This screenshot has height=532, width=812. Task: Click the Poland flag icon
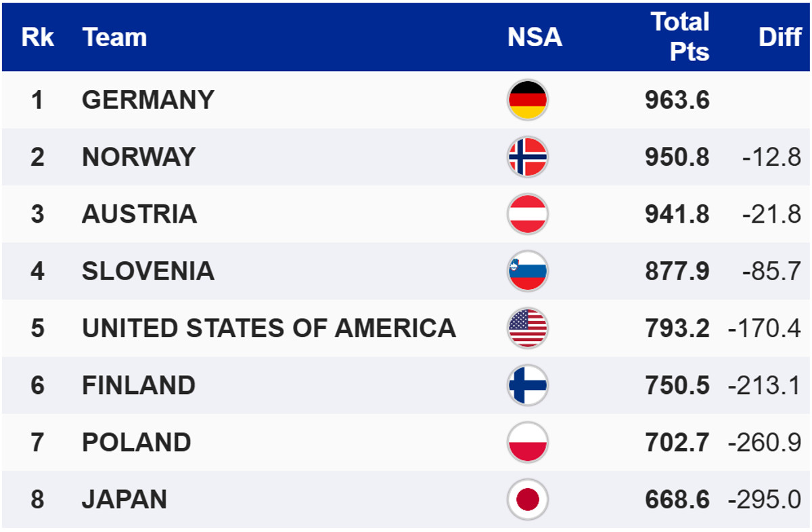(x=527, y=443)
